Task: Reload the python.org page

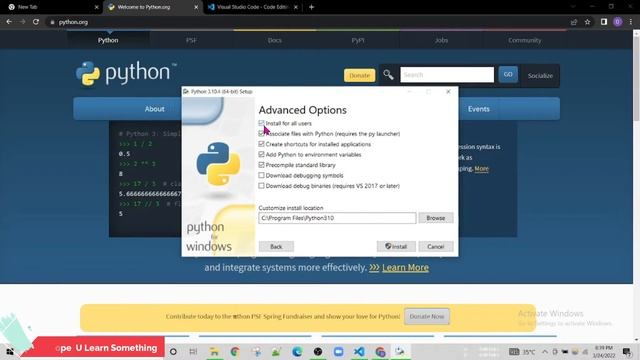Action: point(36,22)
